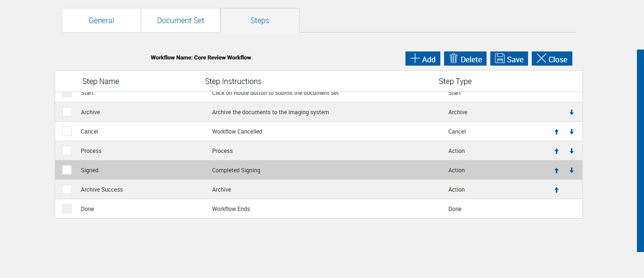Click down arrow on Cancel row
The width and height of the screenshot is (644, 278).
(571, 132)
